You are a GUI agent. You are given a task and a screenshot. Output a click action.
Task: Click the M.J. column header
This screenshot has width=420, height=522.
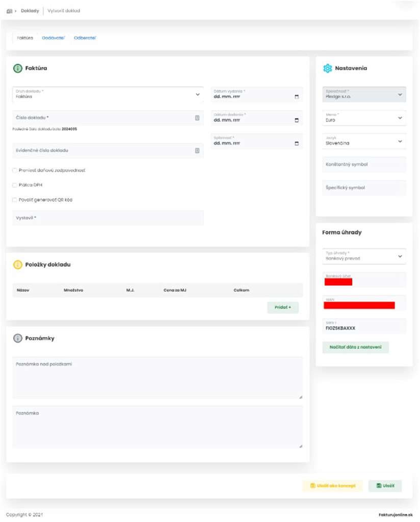point(130,290)
